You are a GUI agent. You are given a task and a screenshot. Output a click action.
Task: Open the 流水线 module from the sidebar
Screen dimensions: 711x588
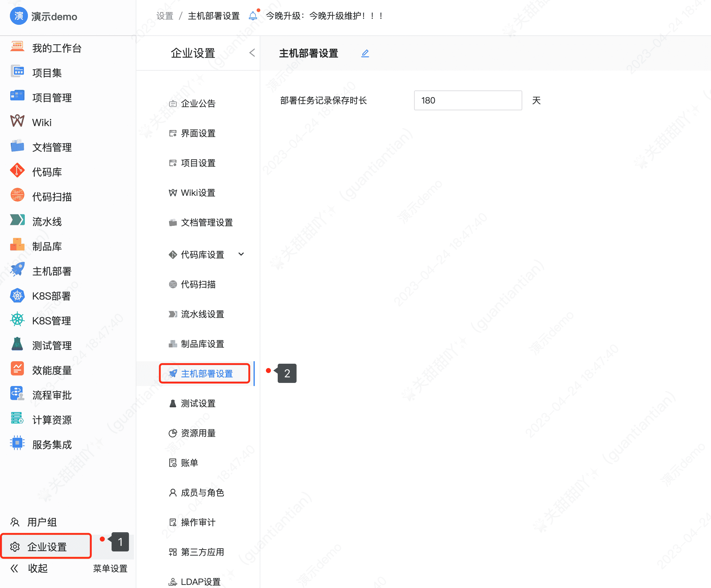click(47, 221)
